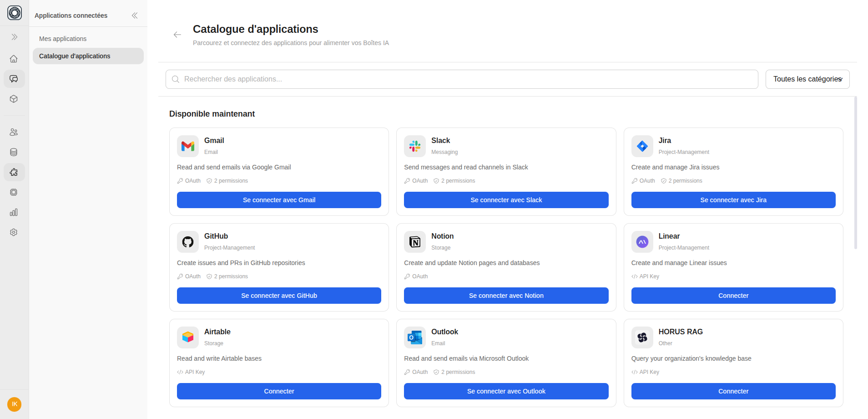868x419 pixels.
Task: Click the puzzle piece integrations icon
Action: point(14,172)
